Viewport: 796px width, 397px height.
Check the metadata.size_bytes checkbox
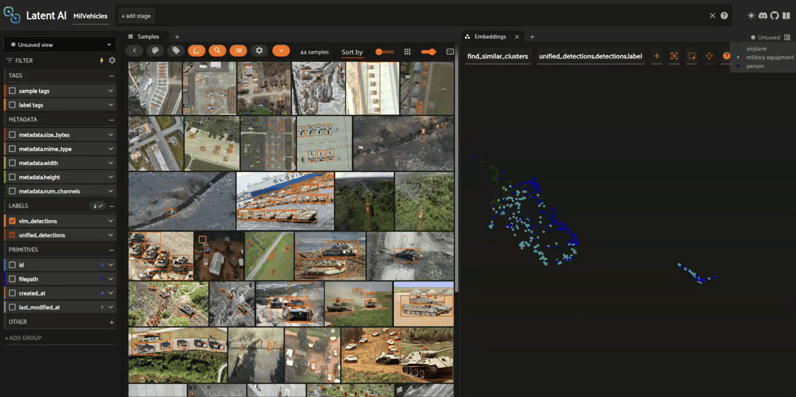pyautogui.click(x=13, y=135)
